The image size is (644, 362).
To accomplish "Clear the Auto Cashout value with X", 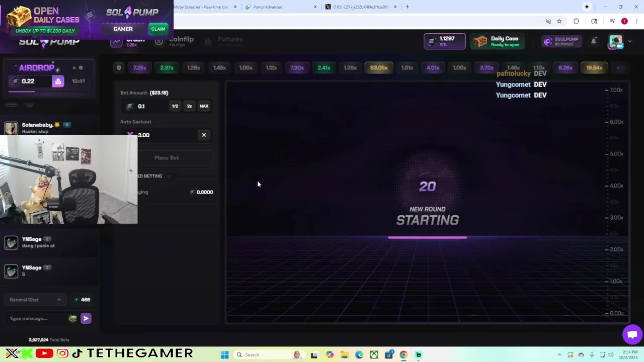I will coord(204,135).
